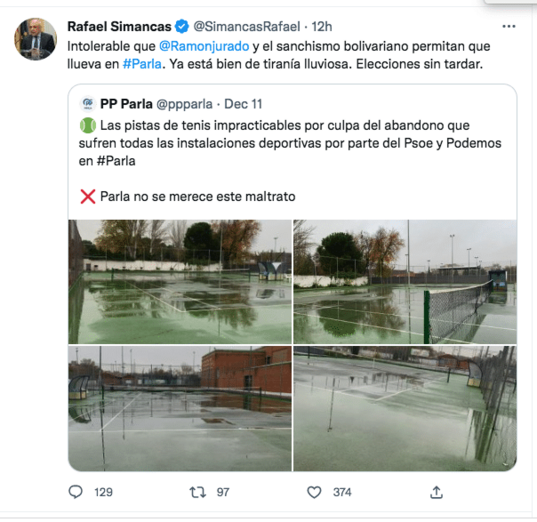
Task: Open the quoted PP Parla tweet text
Action: click(x=290, y=161)
